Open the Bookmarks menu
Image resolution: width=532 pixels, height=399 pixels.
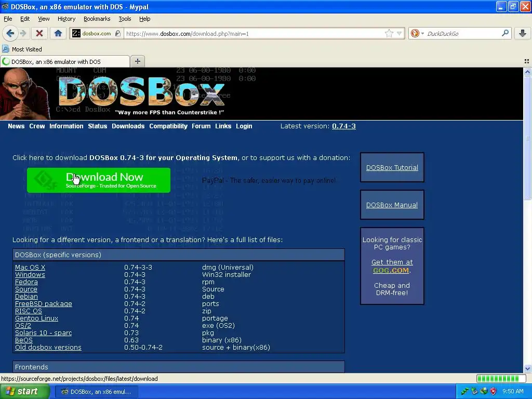[x=97, y=19]
